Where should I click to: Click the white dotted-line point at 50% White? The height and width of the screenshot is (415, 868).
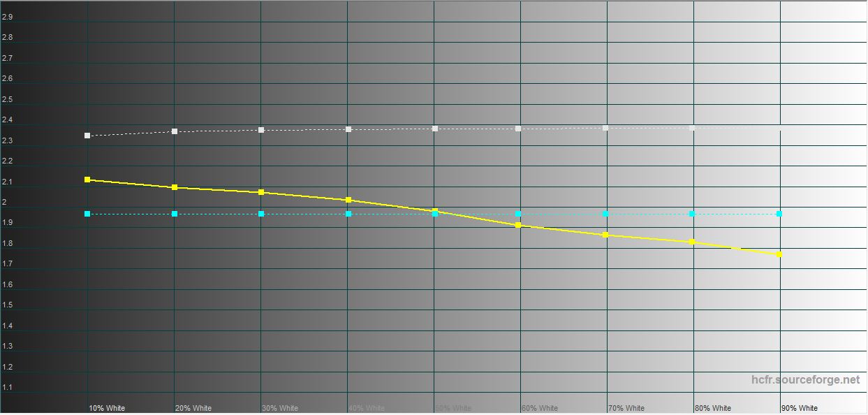coord(435,129)
